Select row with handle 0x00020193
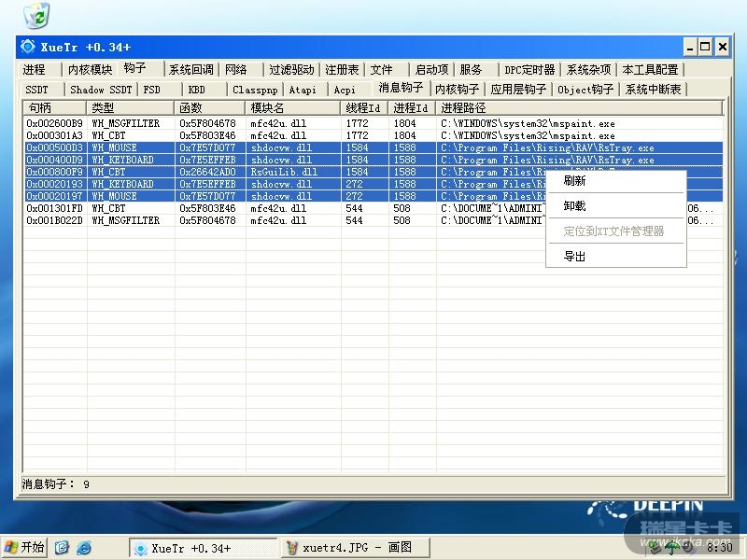Image resolution: width=747 pixels, height=560 pixels. tap(373, 184)
